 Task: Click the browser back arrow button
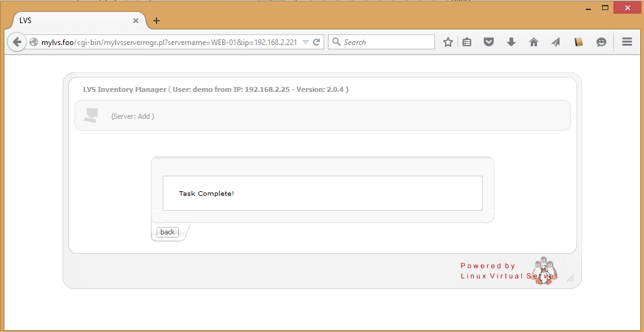(17, 43)
